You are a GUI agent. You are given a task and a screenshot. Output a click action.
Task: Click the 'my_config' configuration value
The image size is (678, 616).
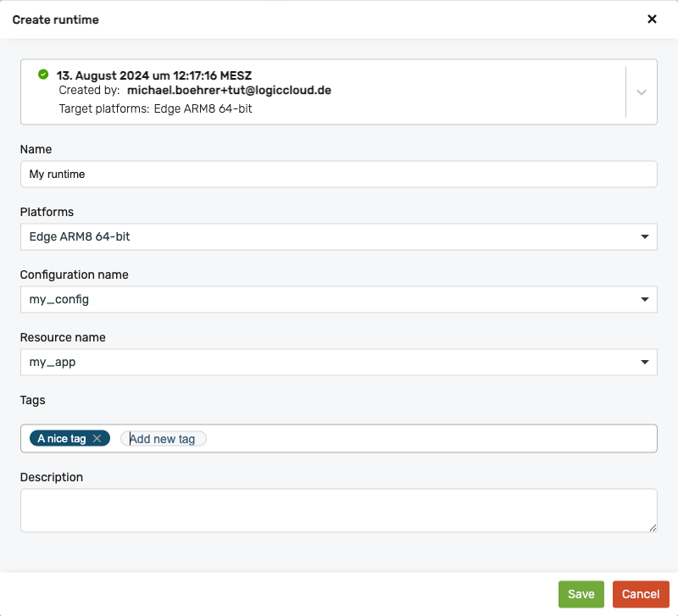coord(59,300)
